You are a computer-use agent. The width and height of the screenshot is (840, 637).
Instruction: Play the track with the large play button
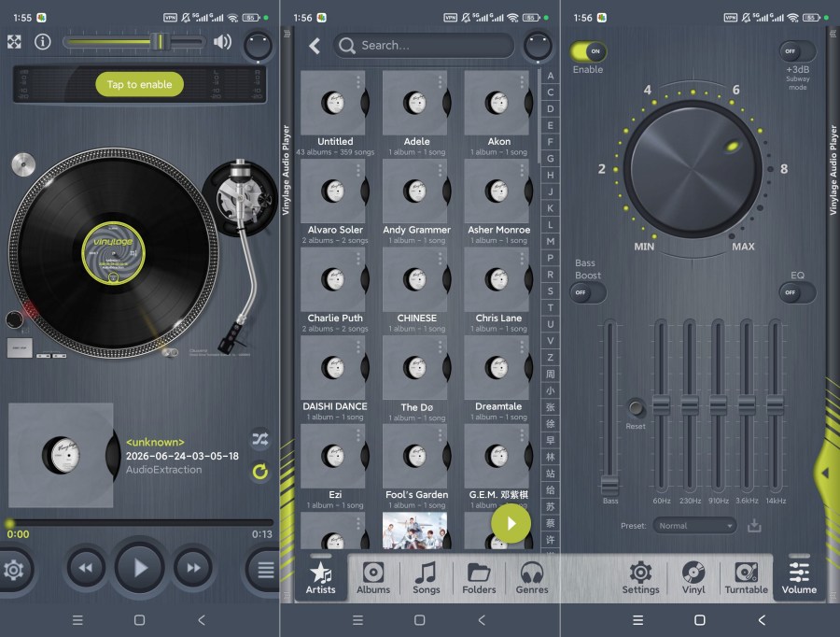pos(139,568)
